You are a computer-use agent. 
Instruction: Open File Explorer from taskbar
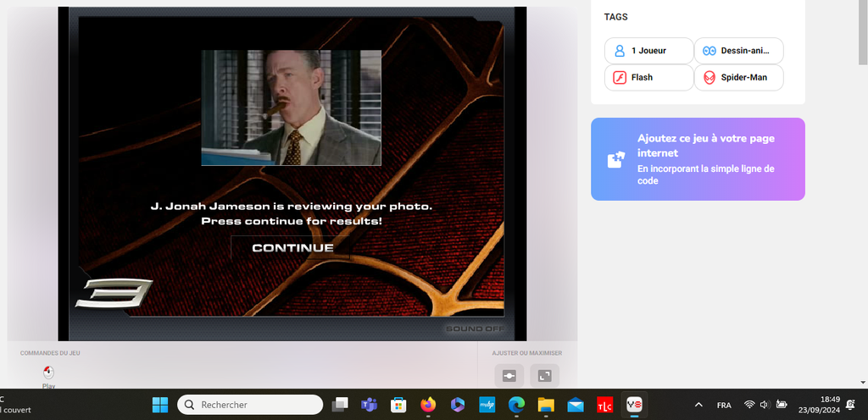point(546,405)
